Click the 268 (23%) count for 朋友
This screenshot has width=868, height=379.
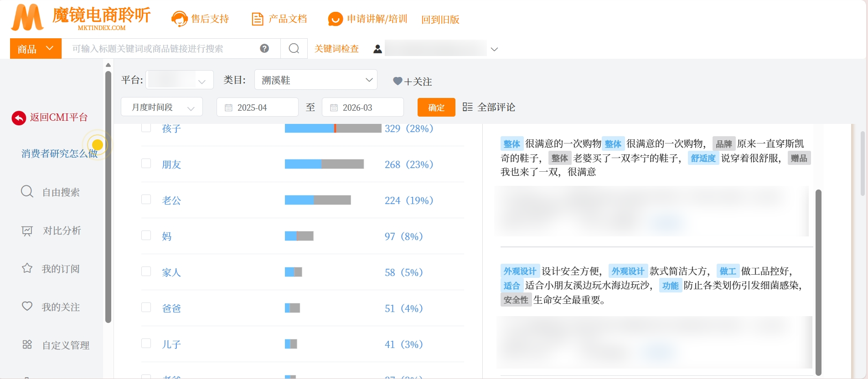(409, 164)
